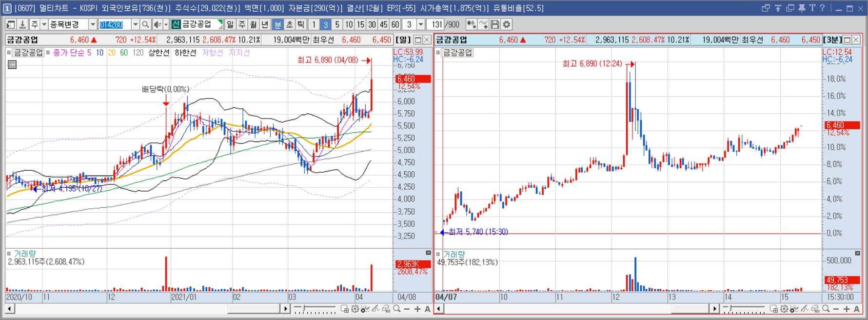The image size is (868, 320).
Task: Expand the 종목변경 dropdown
Action: coord(93,24)
